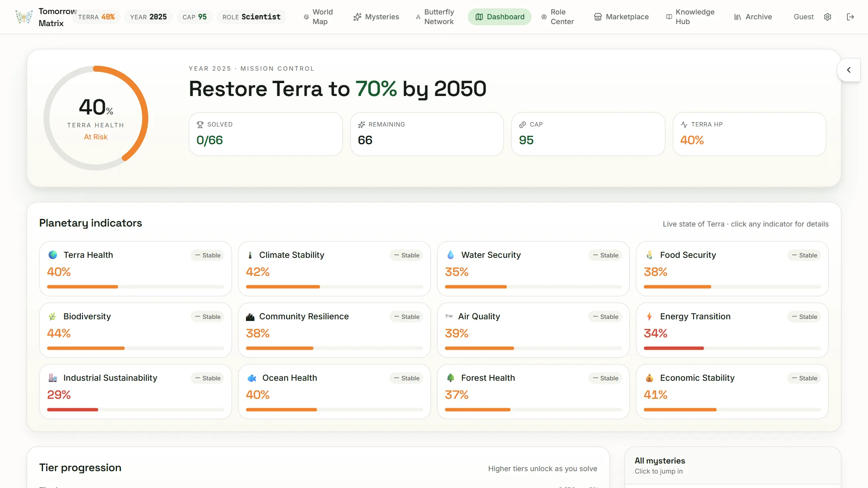The height and width of the screenshot is (488, 868).
Task: Open the Butterfly Network tab
Action: click(x=436, y=17)
